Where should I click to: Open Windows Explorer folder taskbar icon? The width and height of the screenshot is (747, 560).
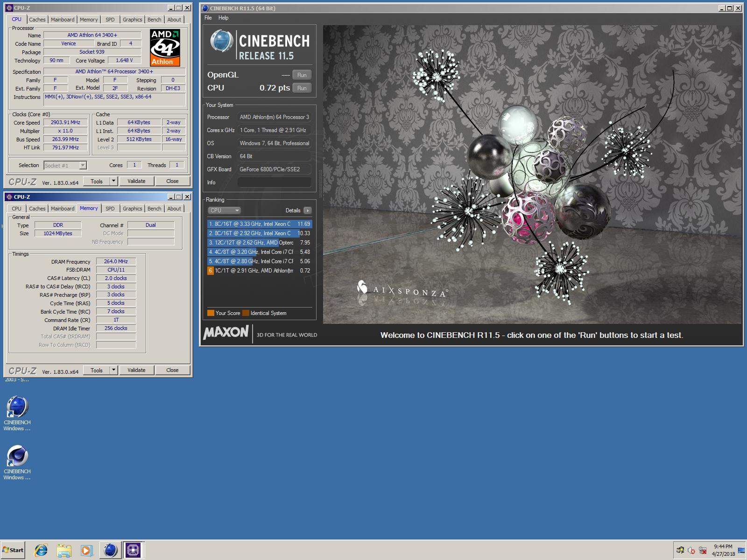point(64,550)
